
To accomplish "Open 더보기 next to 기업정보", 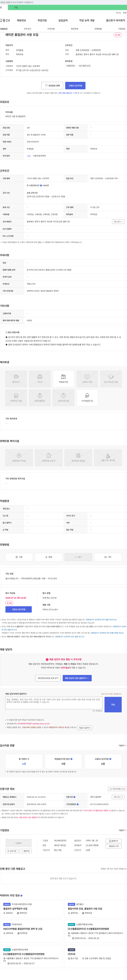I will click(123, 830).
